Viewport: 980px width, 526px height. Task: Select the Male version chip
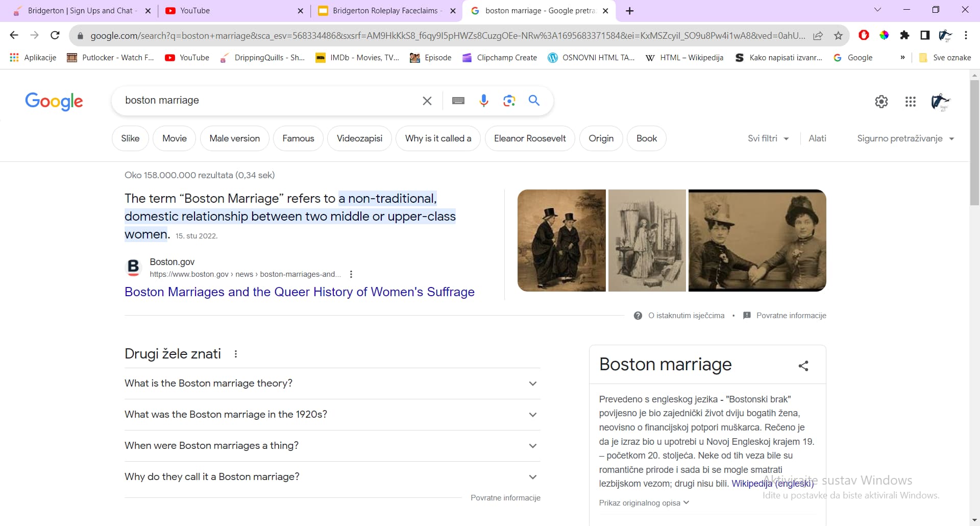(235, 138)
